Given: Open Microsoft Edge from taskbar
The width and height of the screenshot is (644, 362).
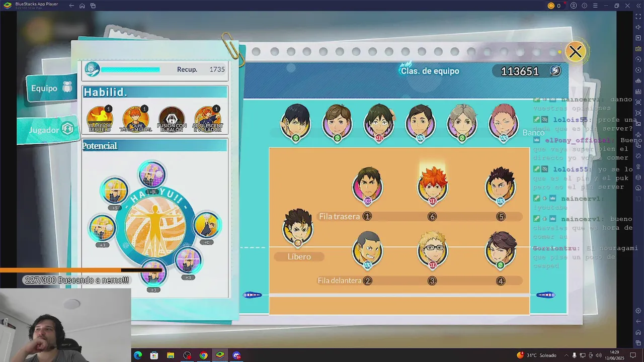Looking at the screenshot, I should click(x=138, y=355).
